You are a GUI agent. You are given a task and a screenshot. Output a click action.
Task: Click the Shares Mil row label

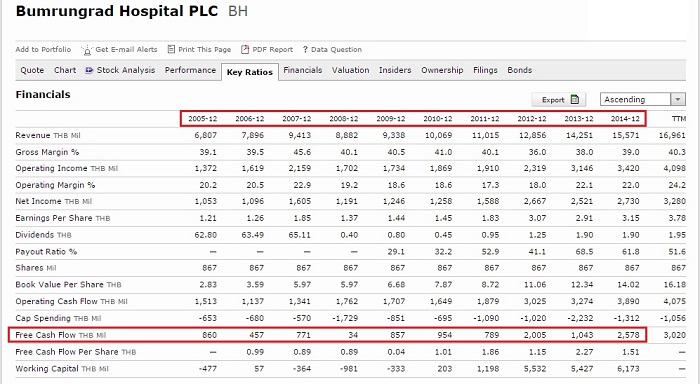pyautogui.click(x=36, y=268)
